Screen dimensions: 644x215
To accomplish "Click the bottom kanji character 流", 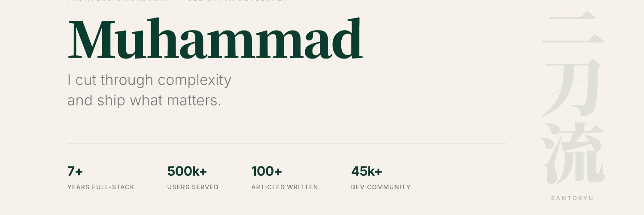I will tap(573, 154).
